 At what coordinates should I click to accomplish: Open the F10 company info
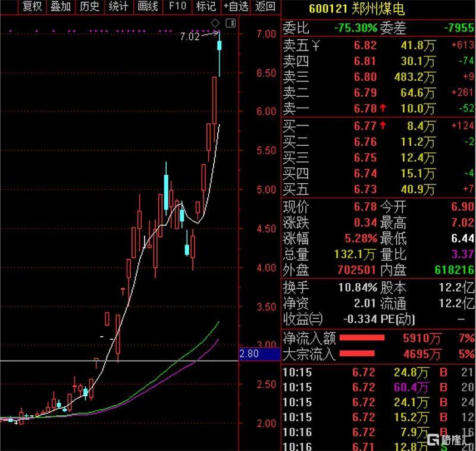177,7
